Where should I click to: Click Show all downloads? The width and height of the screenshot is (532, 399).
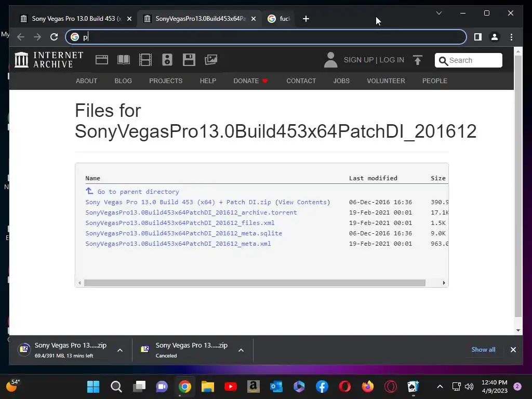483,350
